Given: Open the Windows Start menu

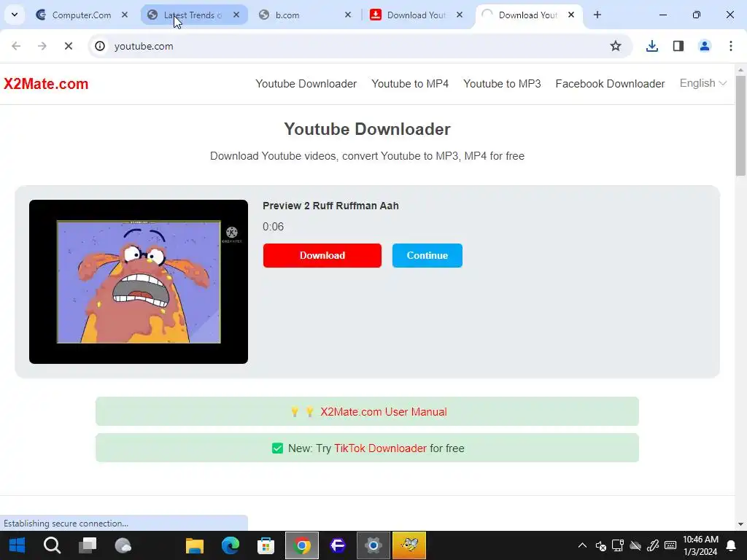Looking at the screenshot, I should 18,545.
